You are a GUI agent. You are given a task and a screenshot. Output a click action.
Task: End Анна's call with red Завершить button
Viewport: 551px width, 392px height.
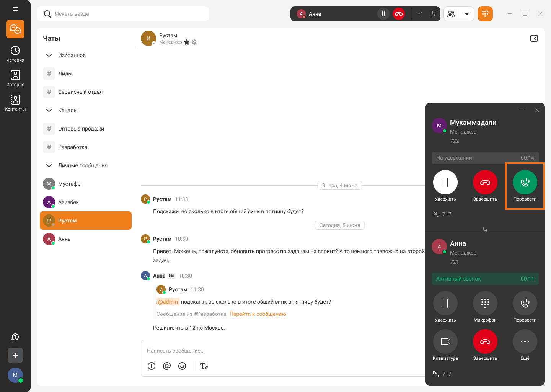click(x=485, y=342)
